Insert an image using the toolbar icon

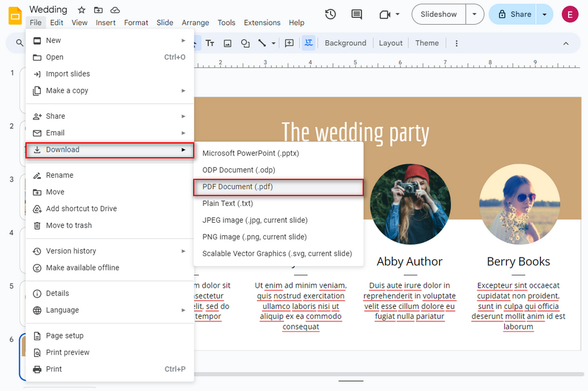(227, 43)
